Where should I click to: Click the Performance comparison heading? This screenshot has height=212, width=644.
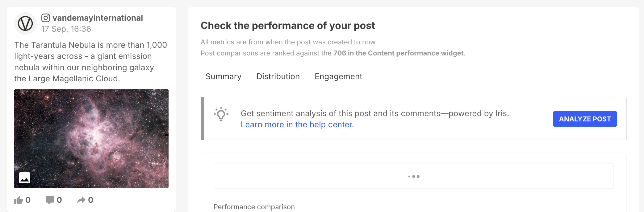pos(254,207)
